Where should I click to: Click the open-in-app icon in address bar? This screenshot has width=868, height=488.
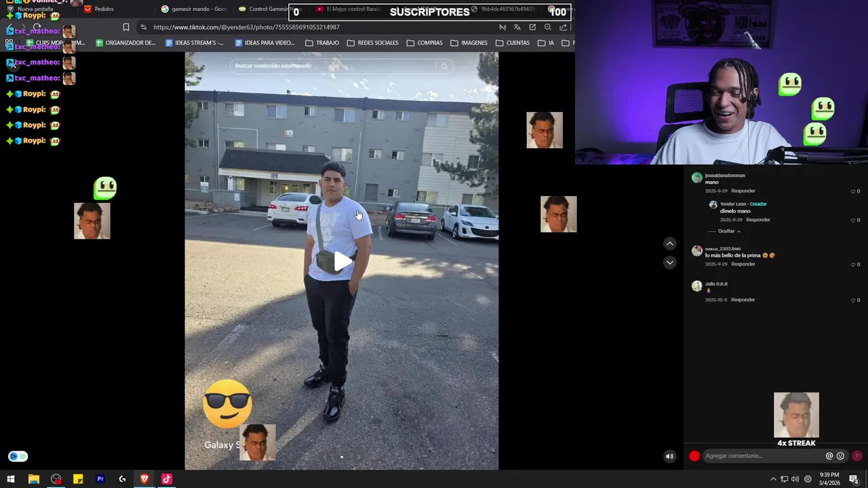coord(532,27)
